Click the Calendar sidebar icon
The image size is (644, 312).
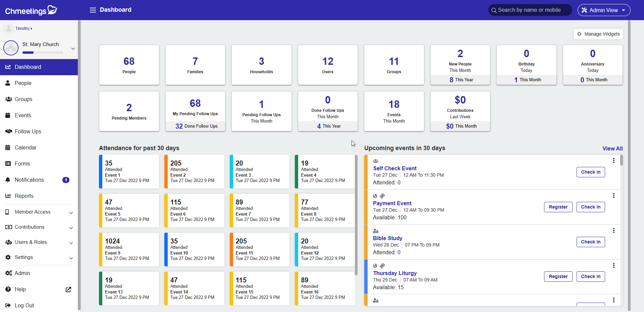(x=8, y=148)
